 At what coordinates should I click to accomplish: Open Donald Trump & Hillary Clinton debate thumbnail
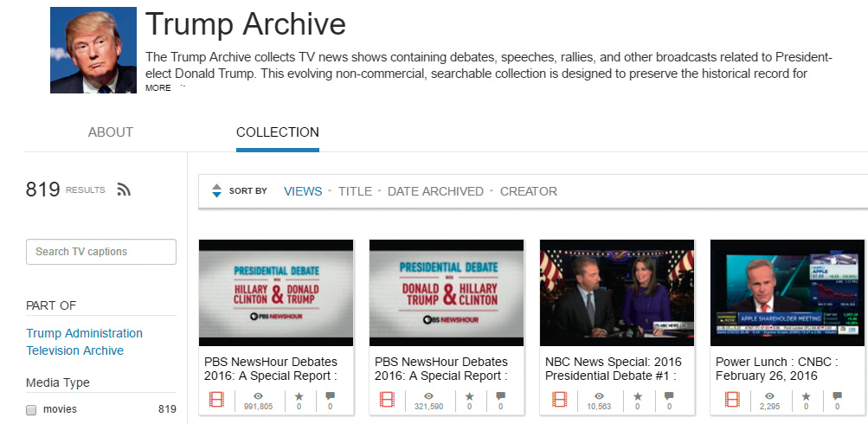point(447,292)
